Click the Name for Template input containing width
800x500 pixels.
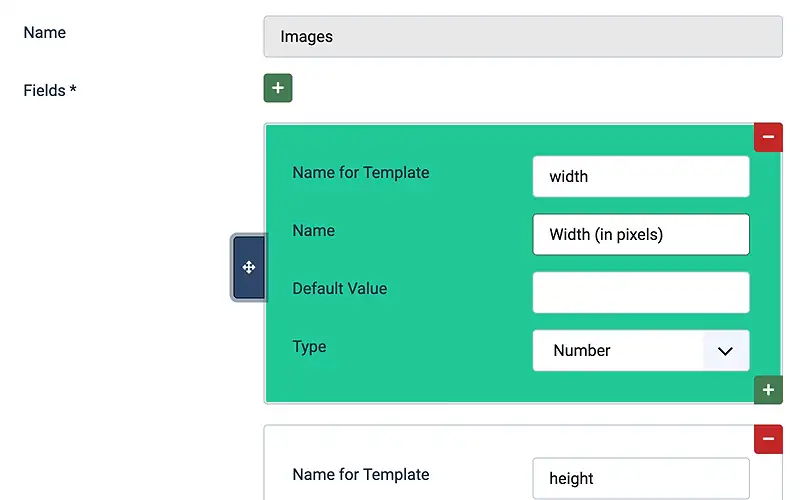(641, 177)
